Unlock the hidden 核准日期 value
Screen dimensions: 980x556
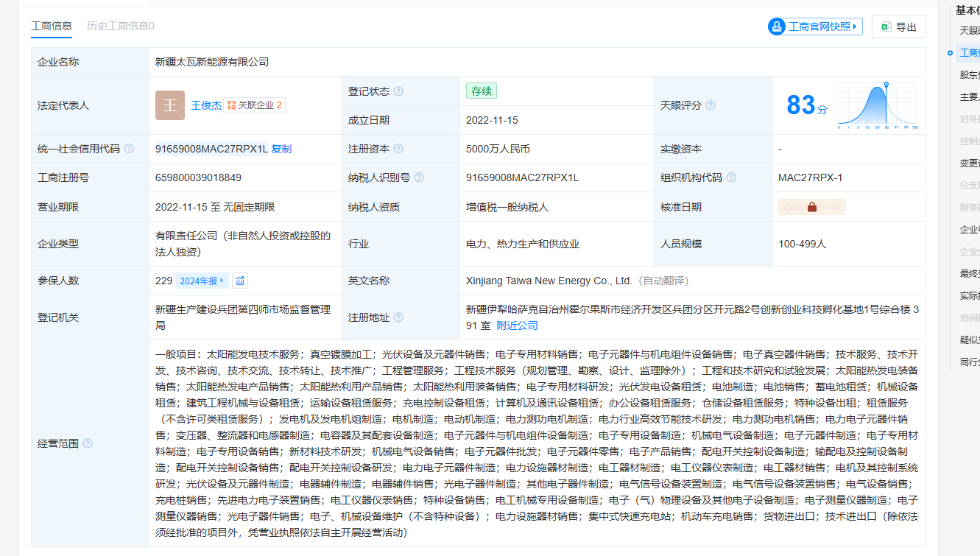[811, 207]
